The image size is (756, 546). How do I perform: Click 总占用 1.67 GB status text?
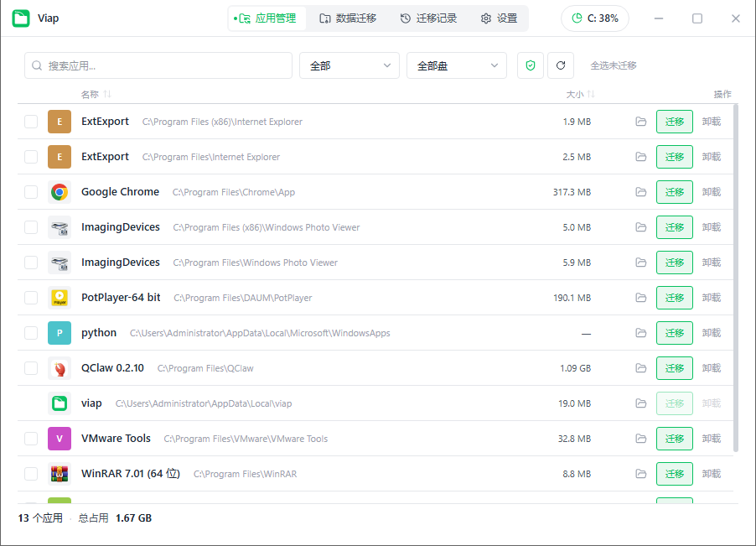click(115, 518)
